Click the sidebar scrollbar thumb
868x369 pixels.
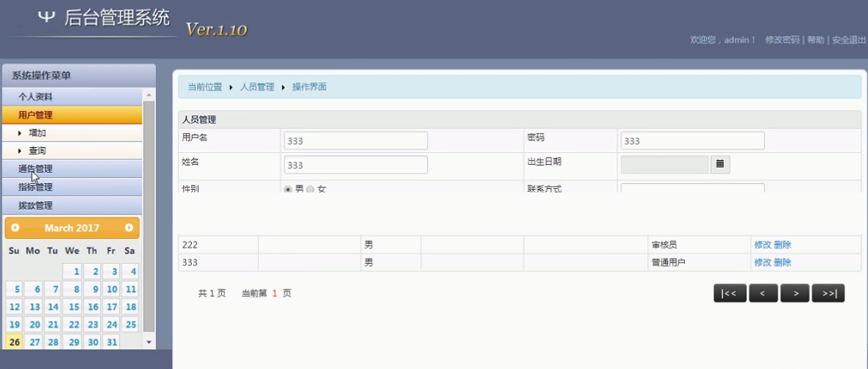148,216
